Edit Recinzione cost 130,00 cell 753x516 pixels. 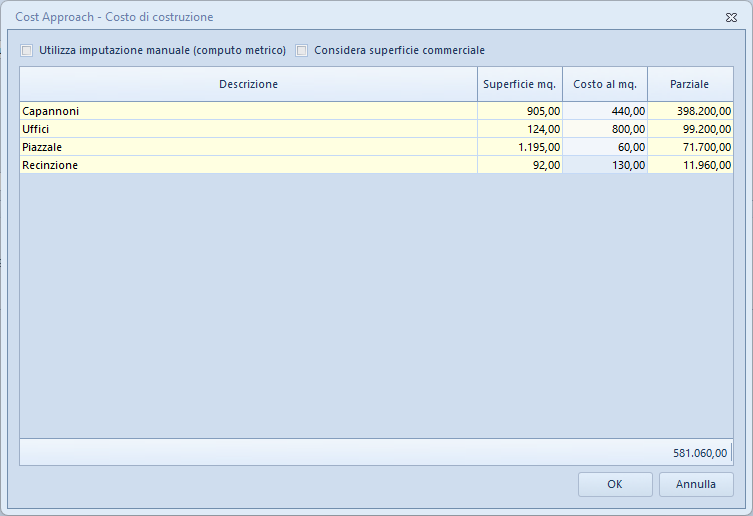605,165
